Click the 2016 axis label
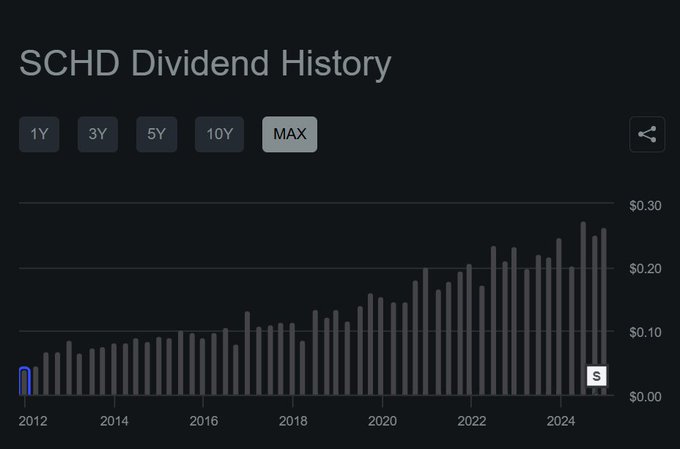The width and height of the screenshot is (680, 449). [x=203, y=421]
